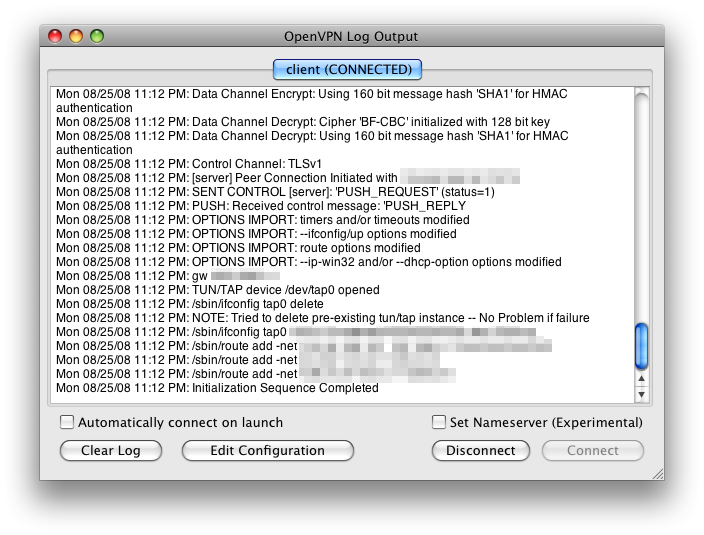
Task: Select the 'TUN/TAP device /dev/tap0 opened' line
Action: (218, 290)
